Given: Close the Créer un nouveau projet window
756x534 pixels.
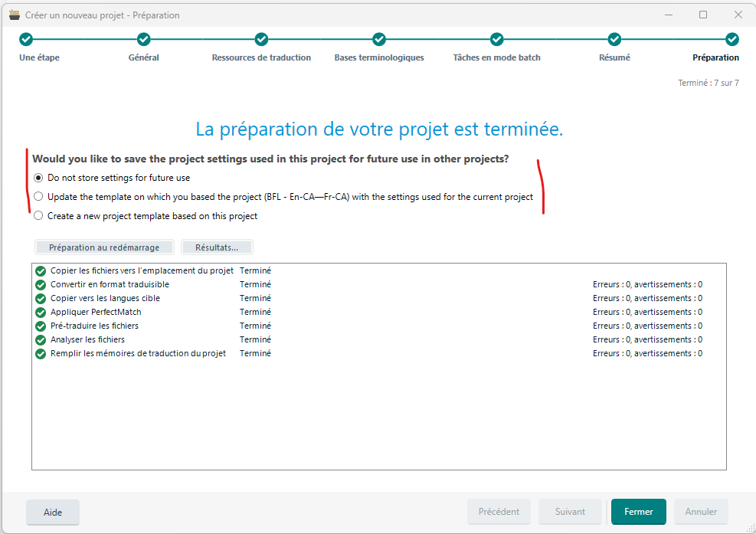Looking at the screenshot, I should click(738, 15).
